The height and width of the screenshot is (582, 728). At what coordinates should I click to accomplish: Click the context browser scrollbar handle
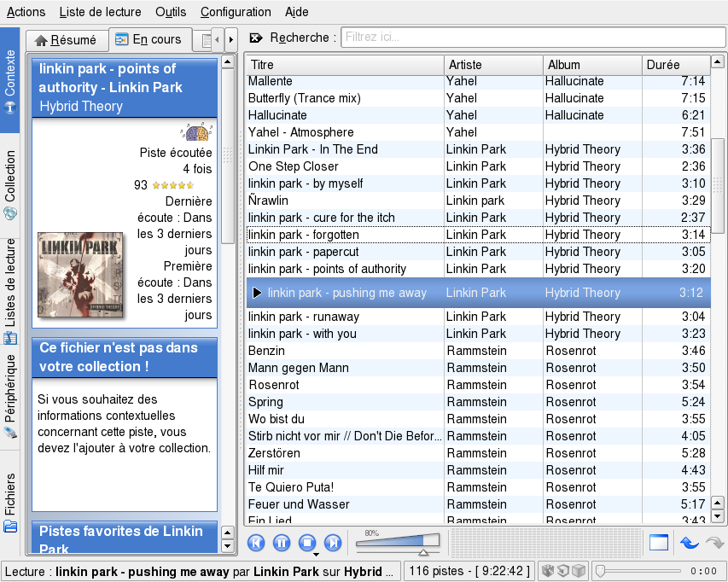228,156
